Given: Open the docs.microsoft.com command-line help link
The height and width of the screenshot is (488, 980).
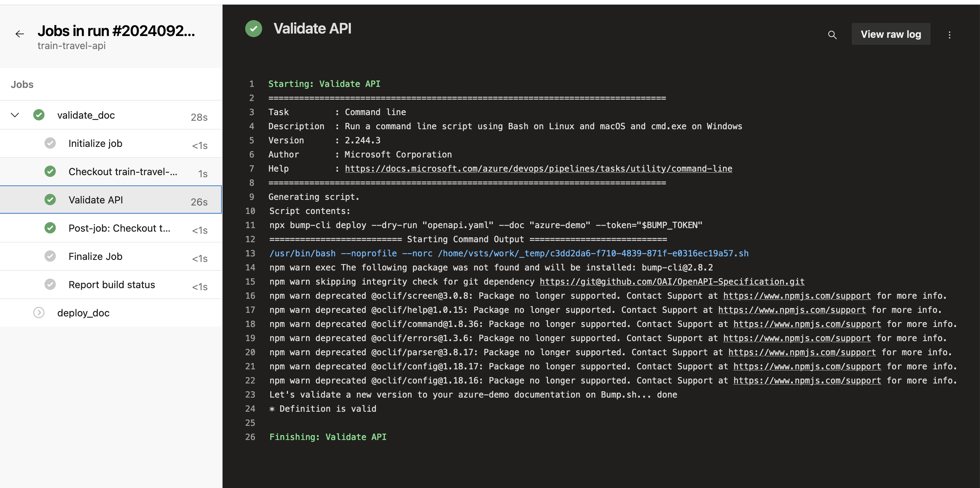Looking at the screenshot, I should pos(538,168).
